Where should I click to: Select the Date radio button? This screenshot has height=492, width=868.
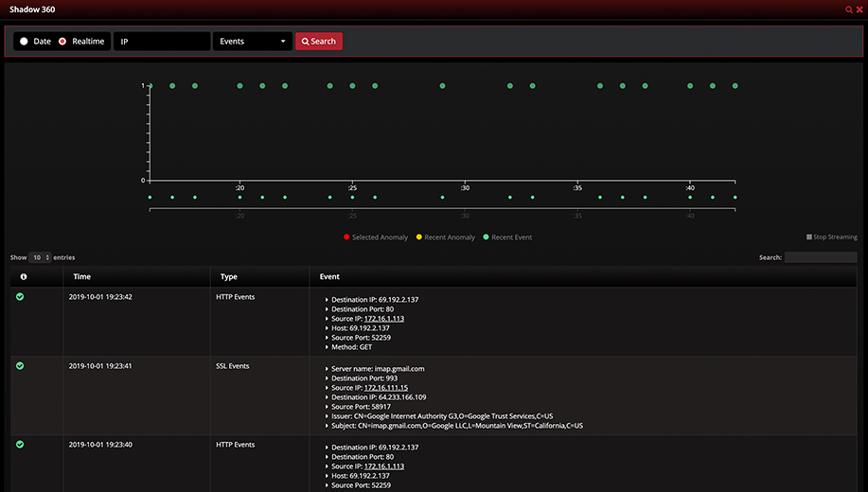(25, 42)
